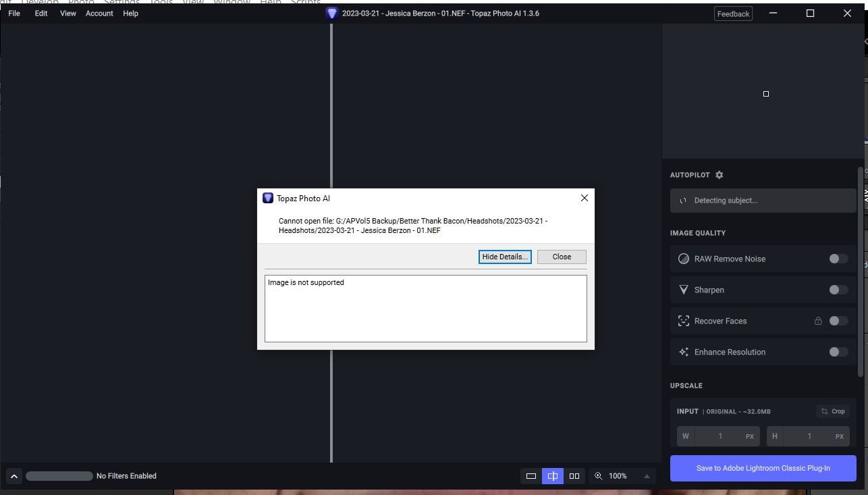This screenshot has height=495, width=868.
Task: Open Autopilot preferences via the gear icon
Action: point(719,175)
